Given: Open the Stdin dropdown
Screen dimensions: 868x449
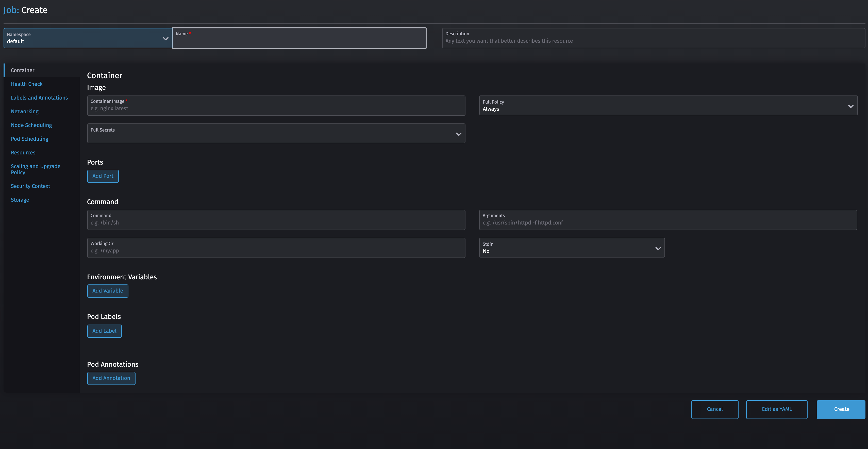Looking at the screenshot, I should [x=658, y=248].
